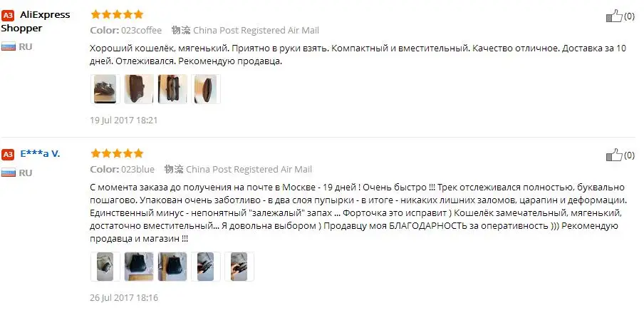Open third photo in blue wallet review
The width and height of the screenshot is (644, 313).
tap(172, 267)
